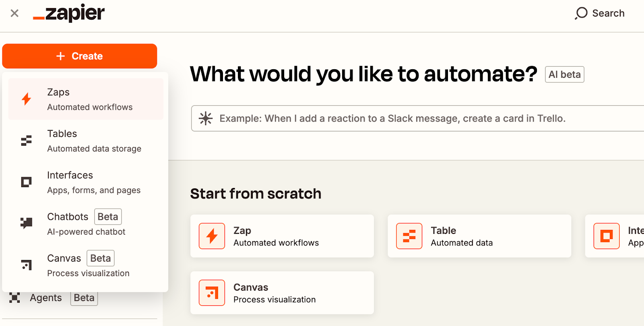Image resolution: width=644 pixels, height=326 pixels.
Task: Click the Canvas arrow icon in the menu
Action: pyautogui.click(x=27, y=265)
